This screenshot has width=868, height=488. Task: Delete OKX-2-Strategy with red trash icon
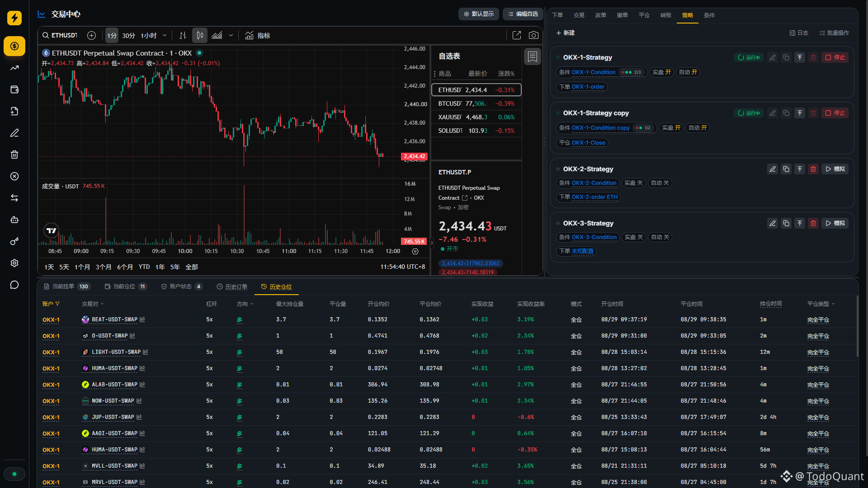click(813, 169)
